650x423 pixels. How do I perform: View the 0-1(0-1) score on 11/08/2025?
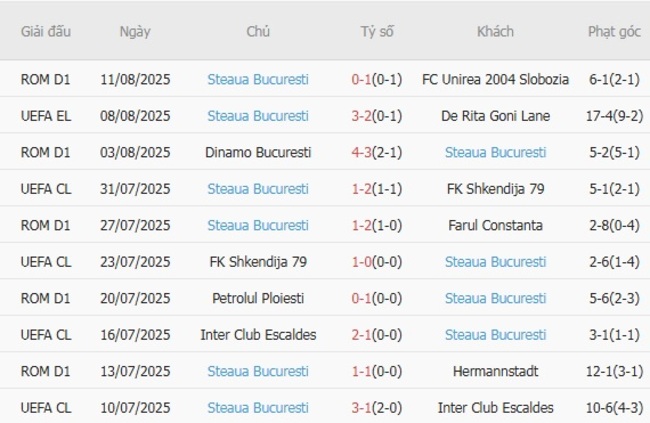tap(377, 79)
